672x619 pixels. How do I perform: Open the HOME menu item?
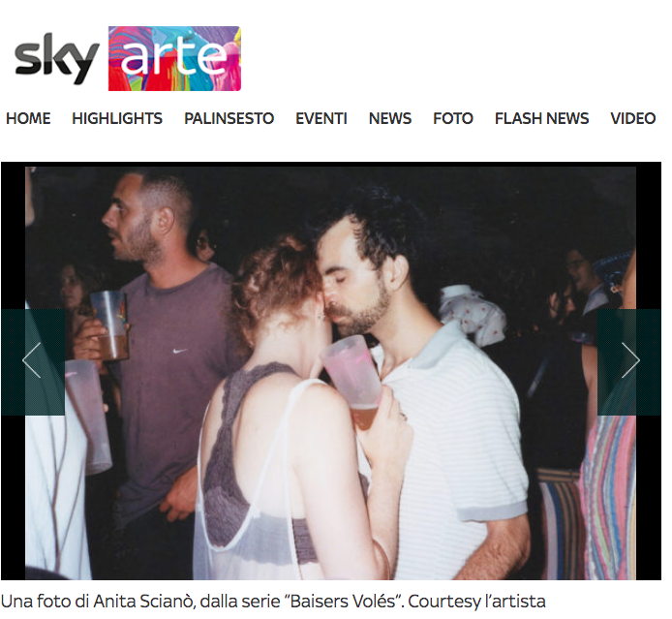click(28, 118)
